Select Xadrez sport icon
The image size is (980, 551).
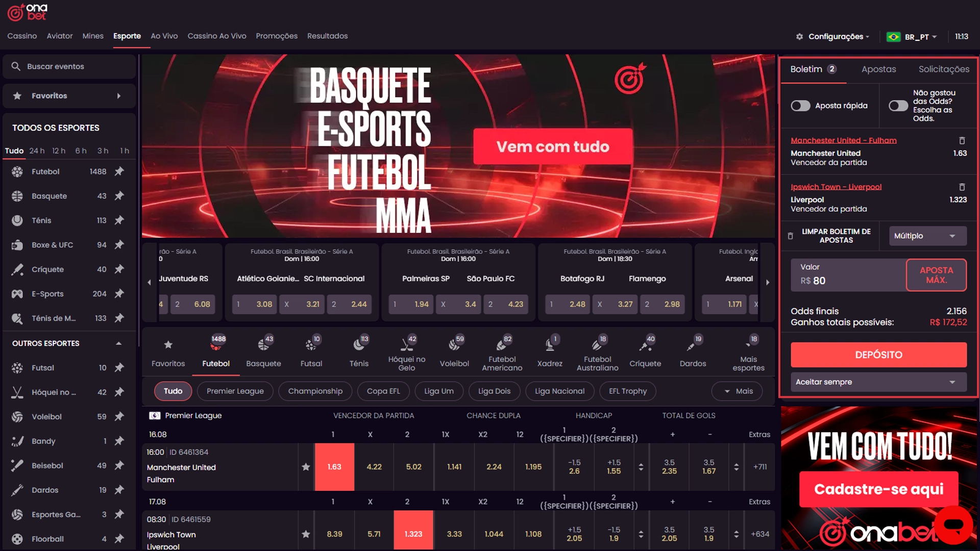(x=550, y=352)
